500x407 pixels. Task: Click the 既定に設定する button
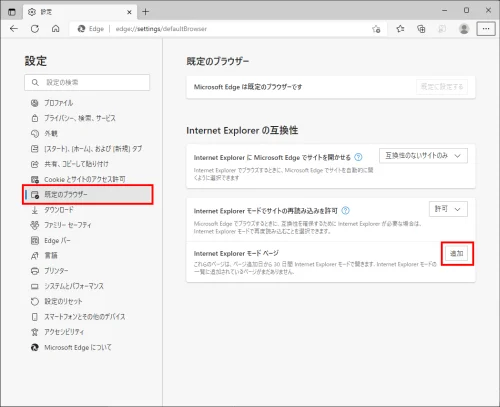pos(442,87)
